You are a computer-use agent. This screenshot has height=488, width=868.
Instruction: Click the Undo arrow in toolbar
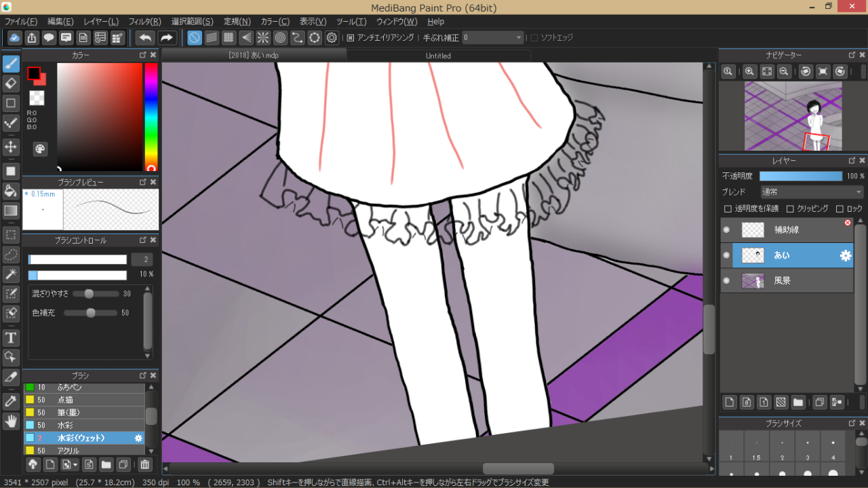click(145, 38)
